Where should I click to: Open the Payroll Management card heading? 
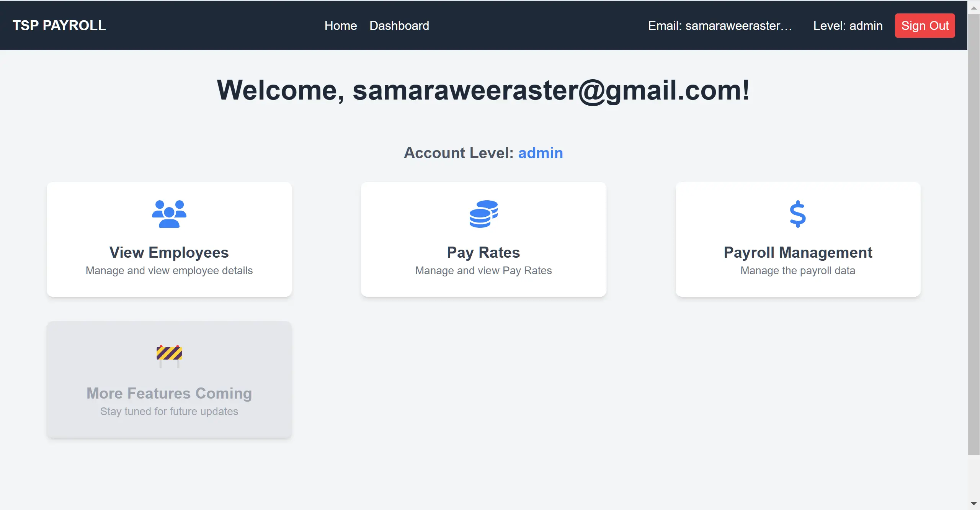pos(798,252)
